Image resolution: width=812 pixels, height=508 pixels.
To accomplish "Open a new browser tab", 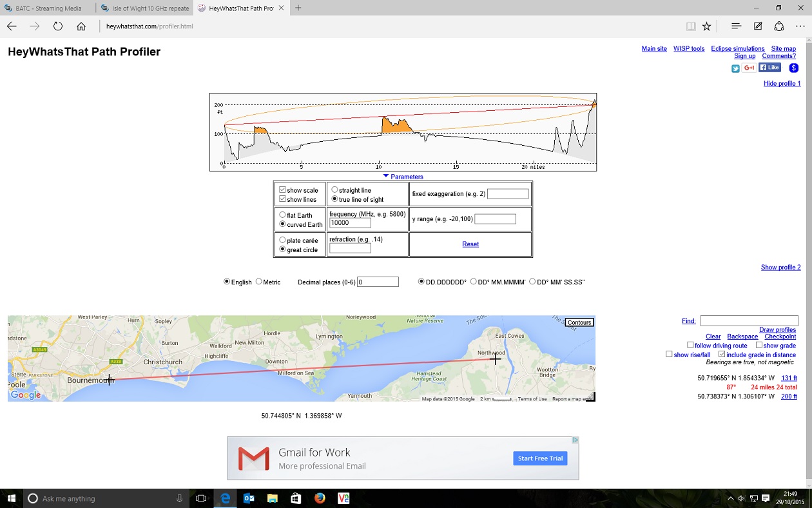I will point(298,8).
